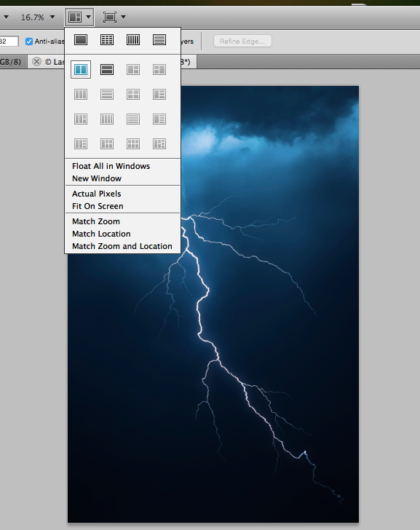Close the document tab with X icon

37,61
